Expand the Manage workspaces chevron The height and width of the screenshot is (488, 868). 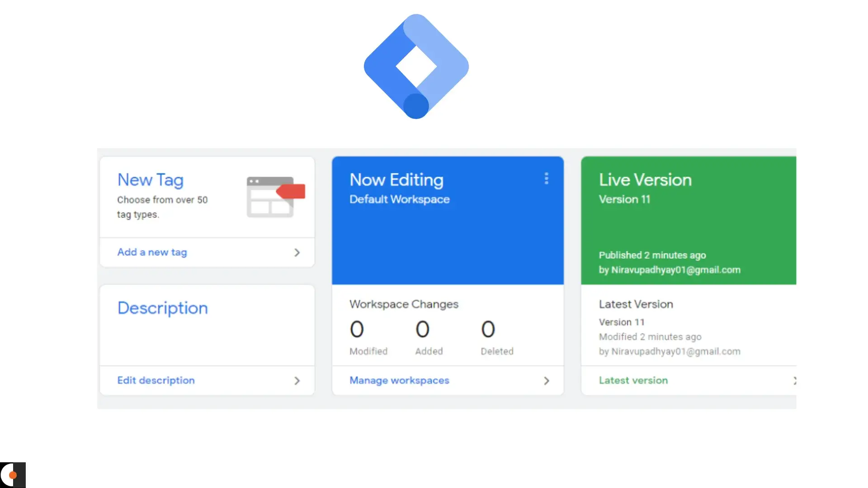pyautogui.click(x=547, y=381)
